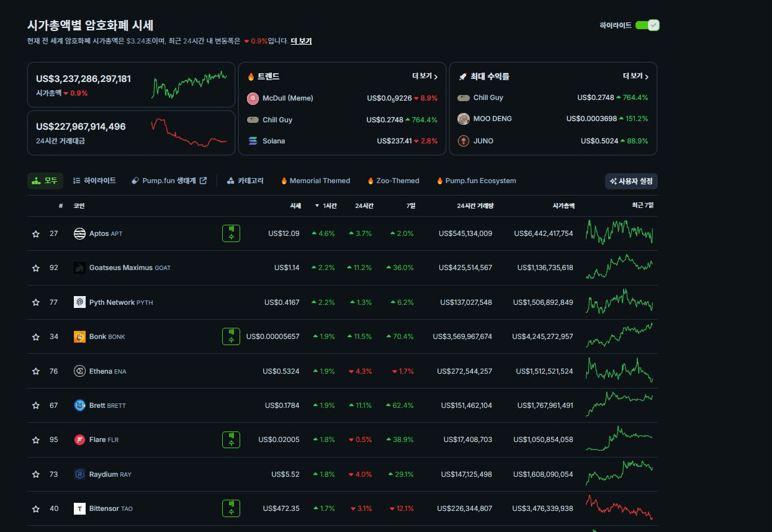This screenshot has height=532, width=772.
Task: Click the Bonk 매수 buy button
Action: pyautogui.click(x=231, y=336)
